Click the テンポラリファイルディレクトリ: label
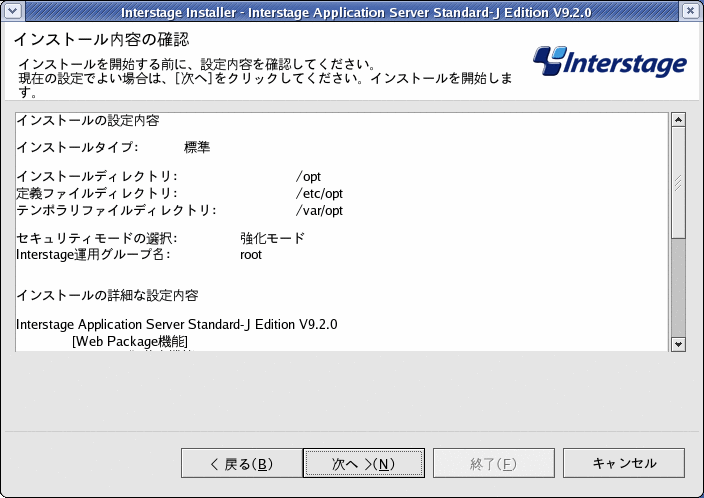Screen dimensions: 704x498 (x=116, y=211)
